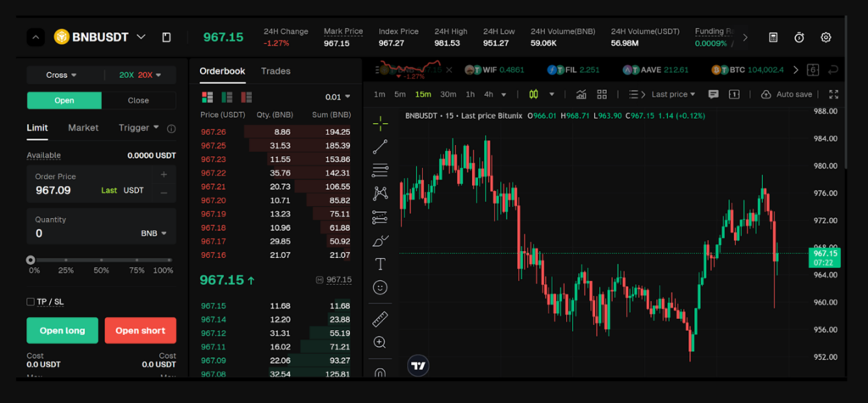Click the Open long button
Image resolution: width=868 pixels, height=403 pixels.
click(63, 330)
